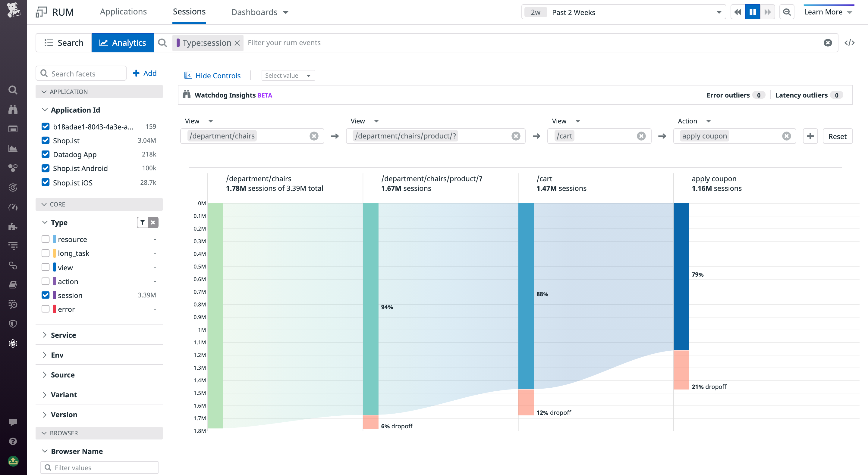This screenshot has width=868, height=475.
Task: Click the puzzle-piece Integrations icon
Action: (13, 226)
